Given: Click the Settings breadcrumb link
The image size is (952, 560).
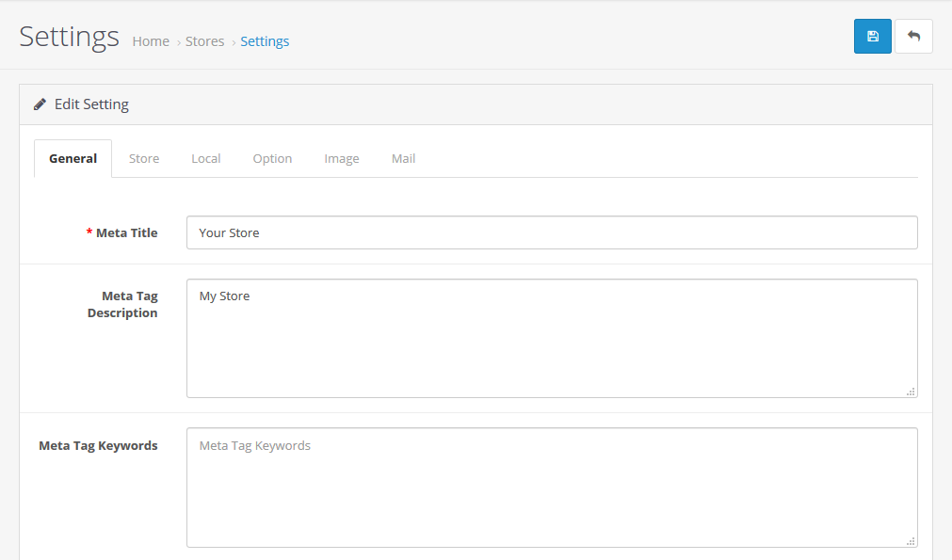Looking at the screenshot, I should (x=265, y=41).
